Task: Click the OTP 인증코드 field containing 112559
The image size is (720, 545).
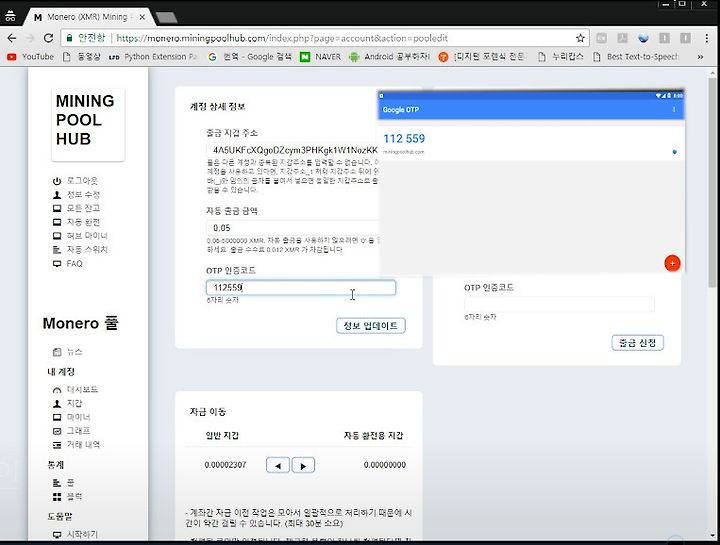Action: pyautogui.click(x=301, y=287)
